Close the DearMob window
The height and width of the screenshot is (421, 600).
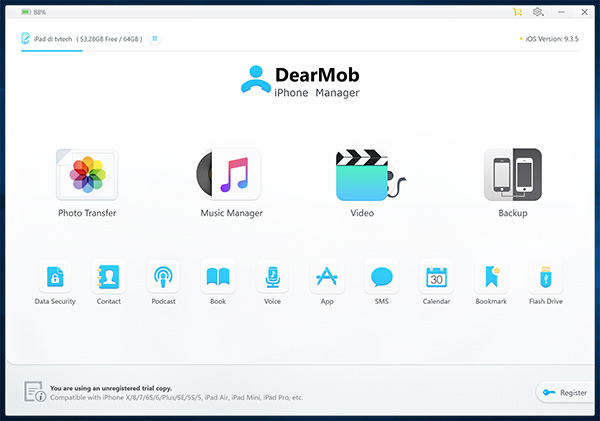click(x=585, y=12)
